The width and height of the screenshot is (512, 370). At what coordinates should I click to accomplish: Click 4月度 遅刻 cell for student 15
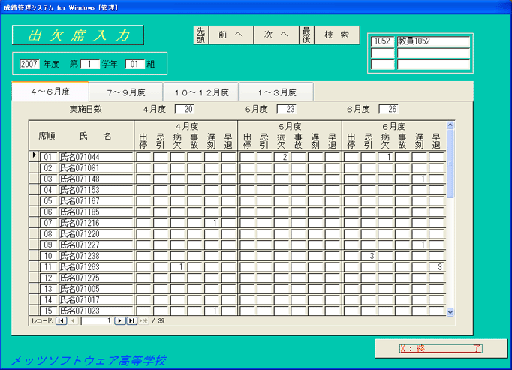(212, 311)
